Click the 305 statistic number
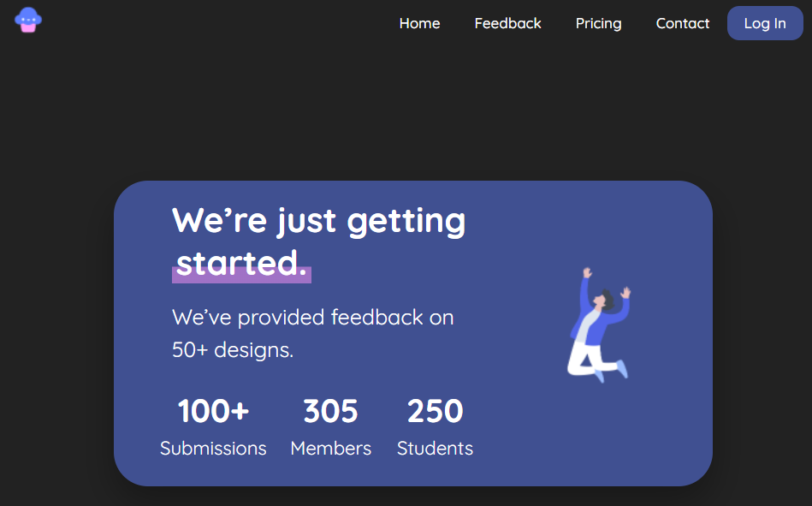Screen dimensions: 812x506 pyautogui.click(x=330, y=412)
